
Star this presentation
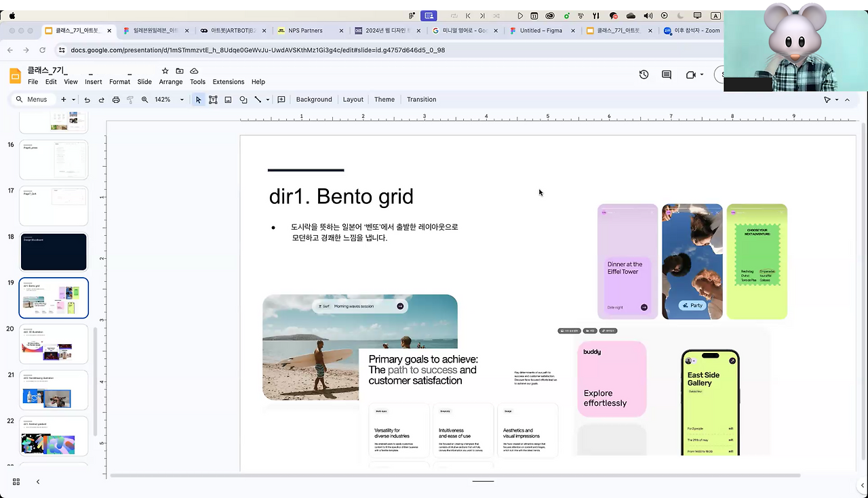(x=165, y=71)
